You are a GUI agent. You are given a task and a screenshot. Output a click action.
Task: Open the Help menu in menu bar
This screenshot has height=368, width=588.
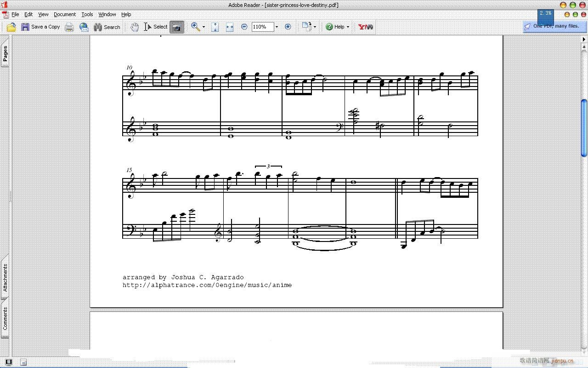[126, 14]
